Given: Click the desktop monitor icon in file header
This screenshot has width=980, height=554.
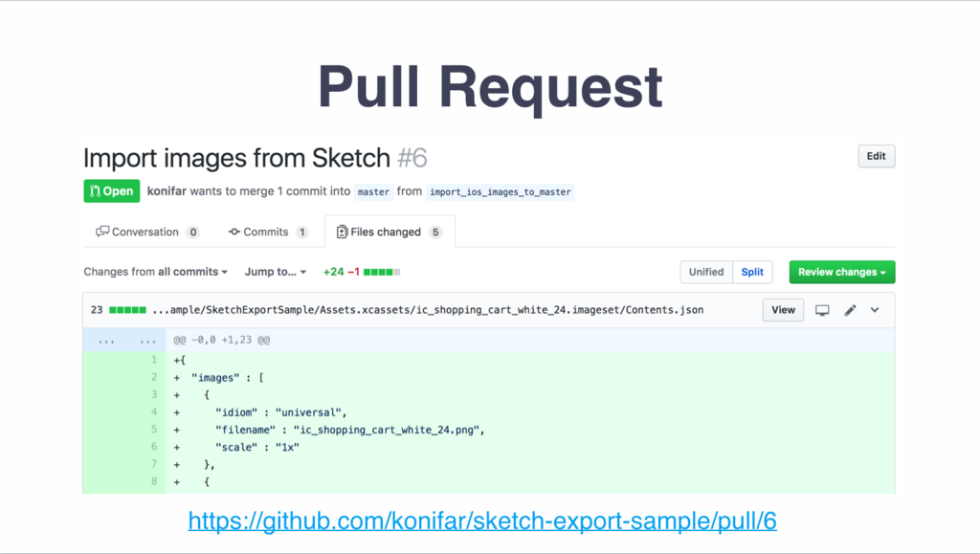Looking at the screenshot, I should 822,310.
